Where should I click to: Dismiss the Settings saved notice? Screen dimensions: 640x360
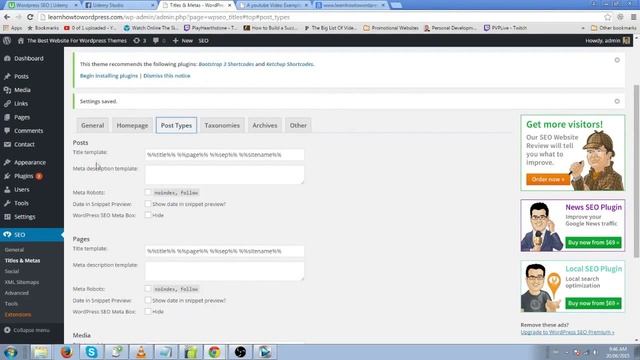tap(617, 101)
